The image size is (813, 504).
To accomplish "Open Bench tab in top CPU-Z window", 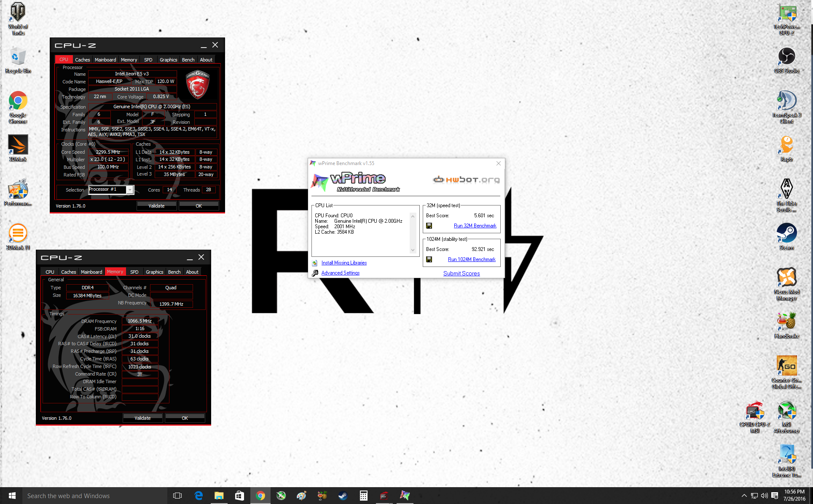I will [x=188, y=60].
